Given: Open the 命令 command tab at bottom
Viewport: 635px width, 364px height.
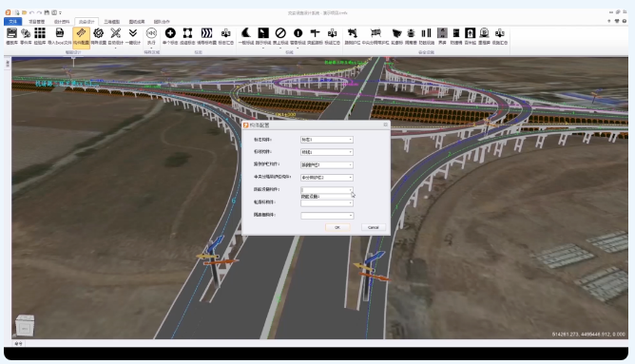Looking at the screenshot, I should [x=18, y=343].
